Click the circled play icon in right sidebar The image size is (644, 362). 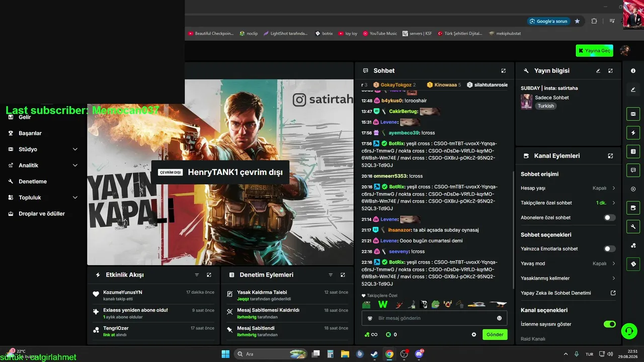click(633, 189)
